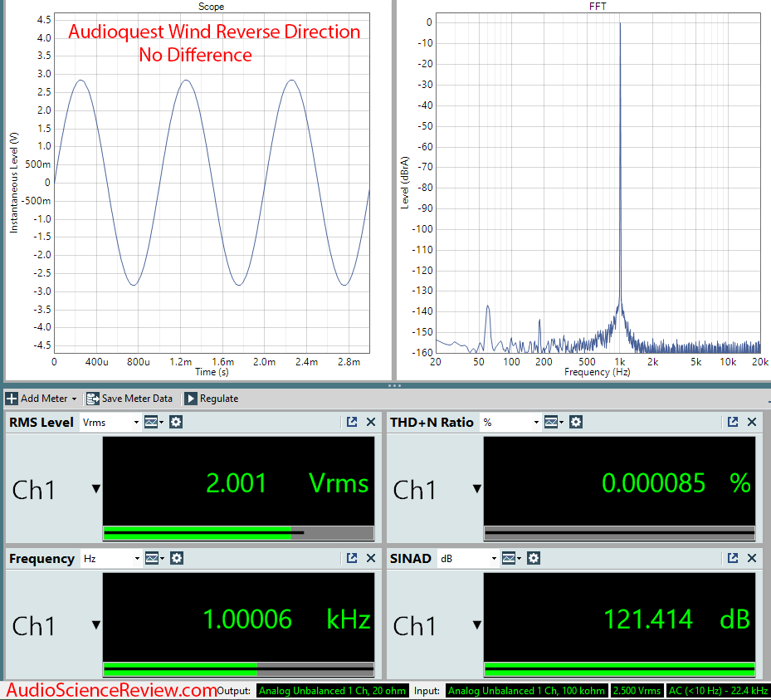Viewport: 771px width, 700px height.
Task: Click the THD+N Ratio meter bar indicator
Action: pos(620,533)
